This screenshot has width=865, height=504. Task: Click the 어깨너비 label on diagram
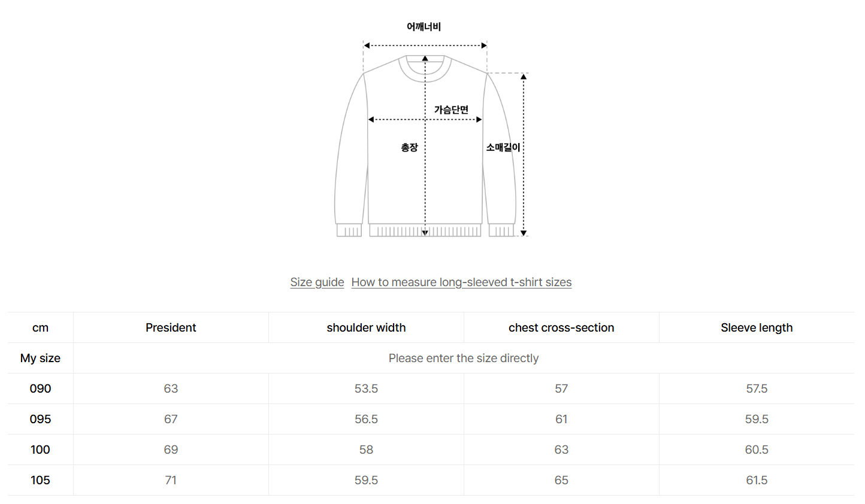(424, 26)
